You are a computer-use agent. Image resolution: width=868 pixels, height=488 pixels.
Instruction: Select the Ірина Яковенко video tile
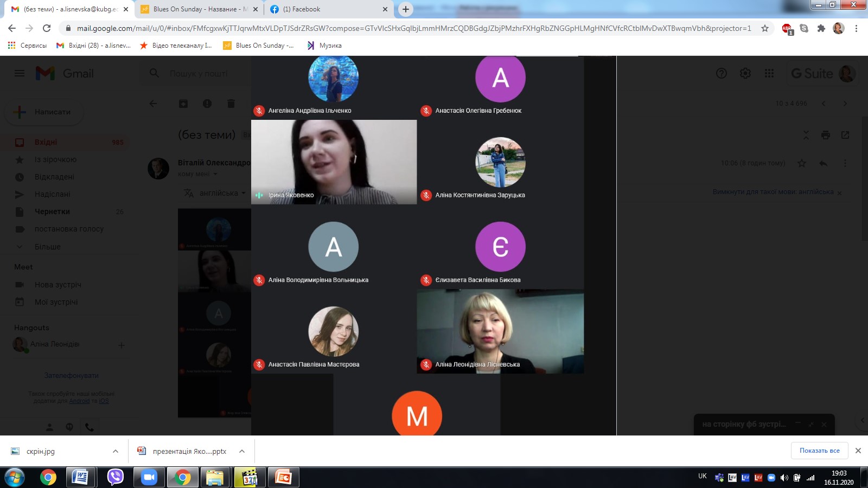(x=334, y=162)
